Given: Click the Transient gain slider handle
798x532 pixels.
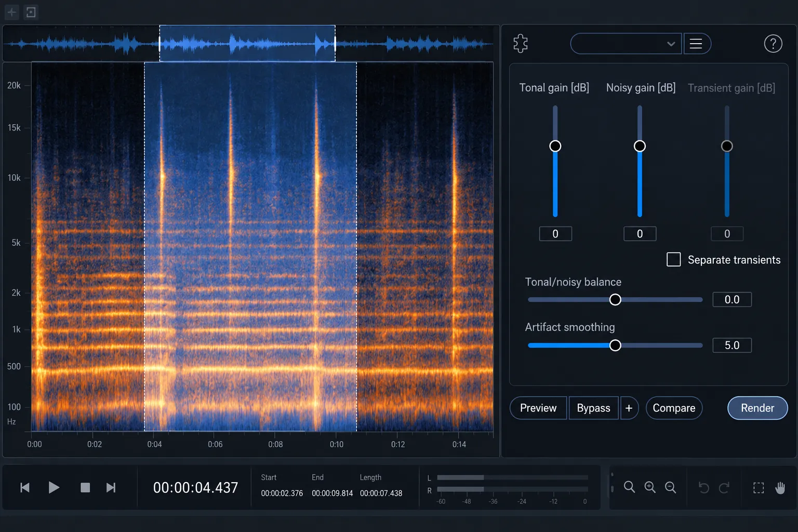Looking at the screenshot, I should pos(727,146).
